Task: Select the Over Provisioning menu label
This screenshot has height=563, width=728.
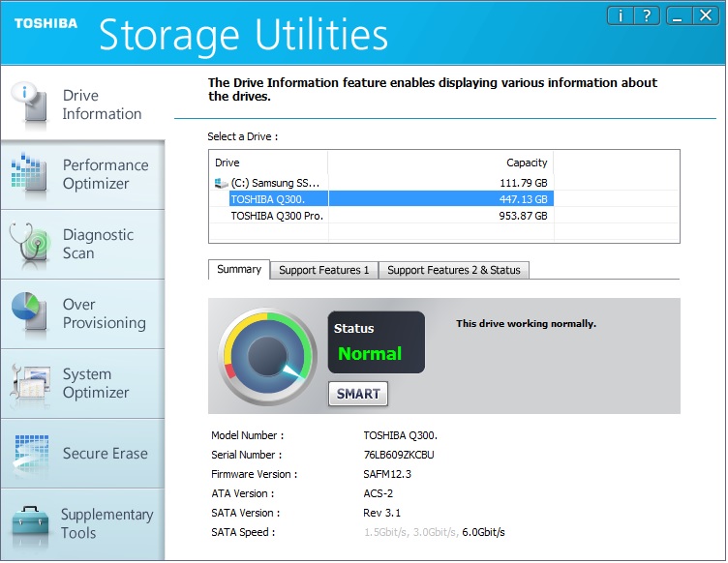Action: (104, 314)
